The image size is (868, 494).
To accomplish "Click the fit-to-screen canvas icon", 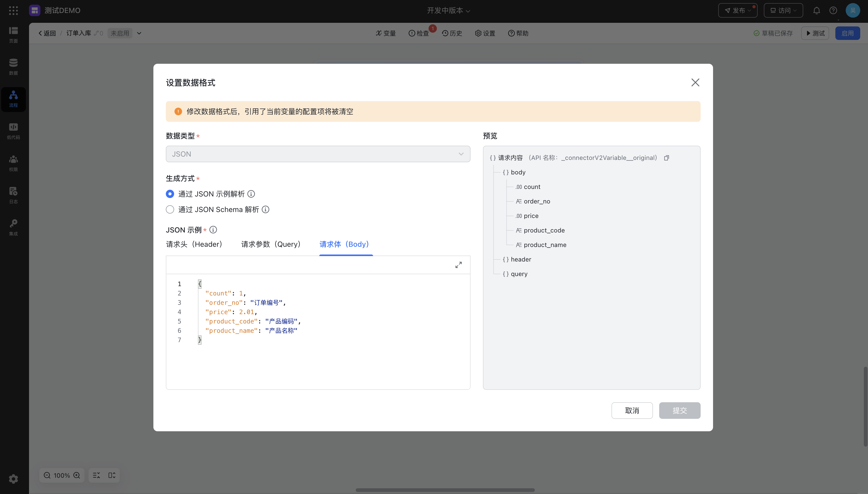I will pos(112,475).
